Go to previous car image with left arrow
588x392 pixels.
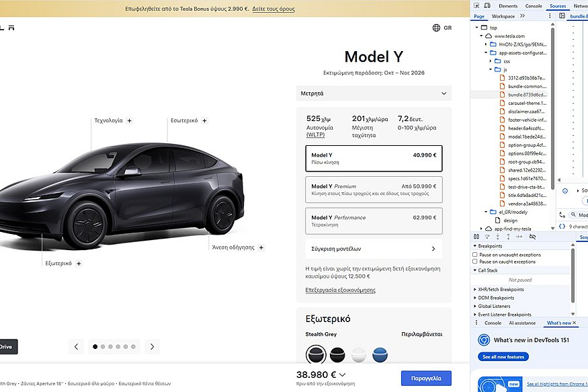point(76,346)
